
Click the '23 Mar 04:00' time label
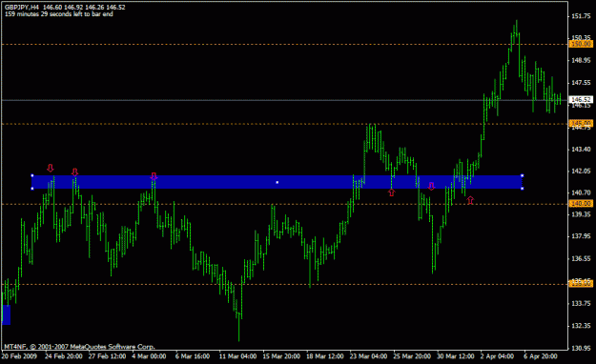click(369, 356)
